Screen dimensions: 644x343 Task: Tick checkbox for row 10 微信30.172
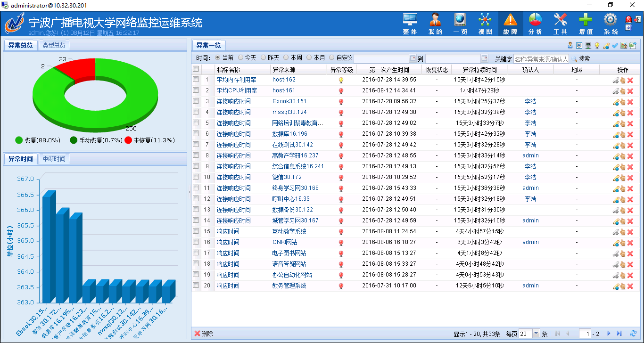click(196, 177)
